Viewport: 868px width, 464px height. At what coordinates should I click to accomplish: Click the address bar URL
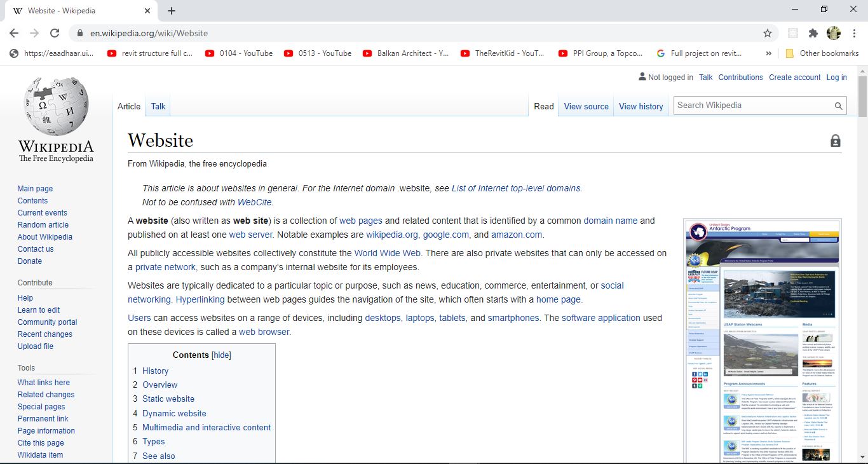coord(149,33)
